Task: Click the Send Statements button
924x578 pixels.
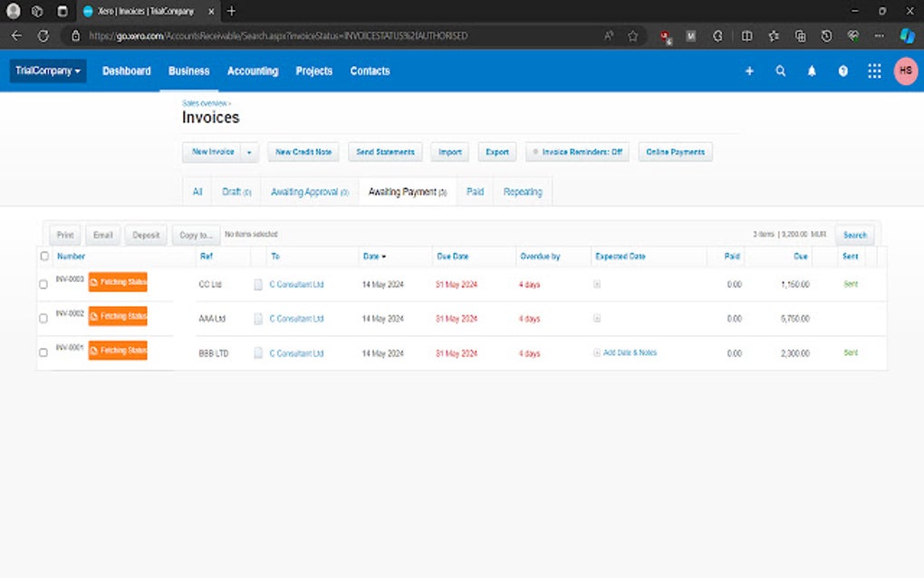Action: [385, 151]
